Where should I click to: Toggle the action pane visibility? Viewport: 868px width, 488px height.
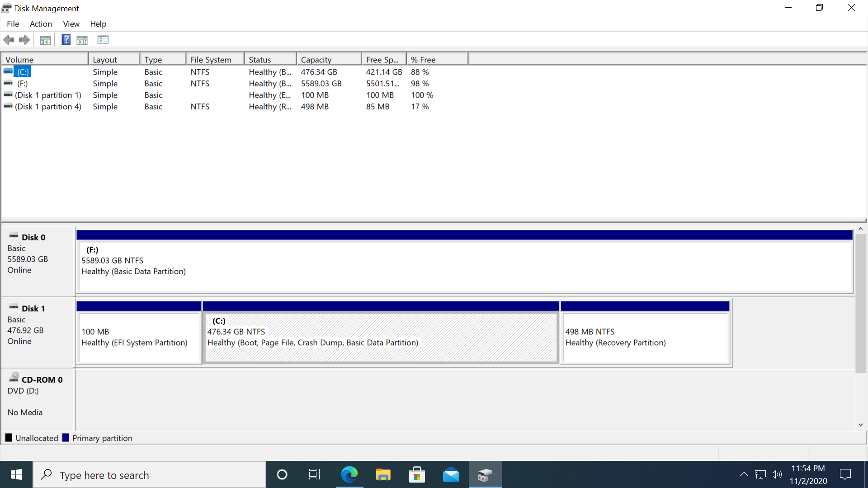click(x=82, y=40)
